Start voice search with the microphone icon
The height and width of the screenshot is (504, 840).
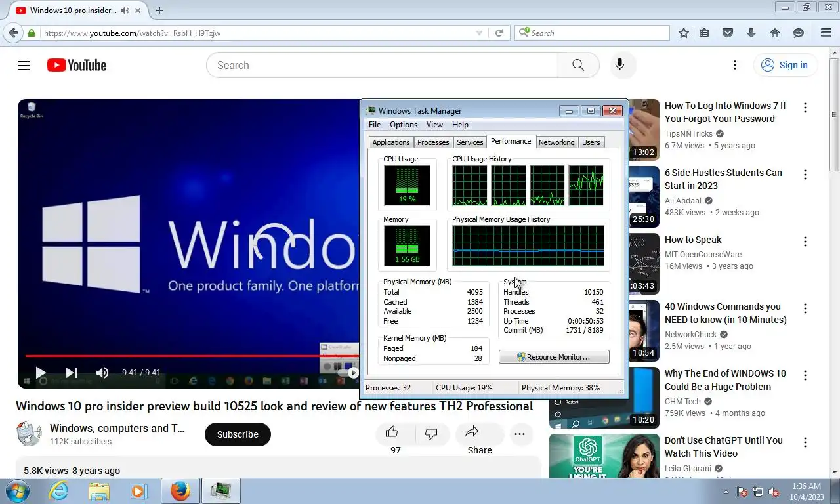point(619,65)
